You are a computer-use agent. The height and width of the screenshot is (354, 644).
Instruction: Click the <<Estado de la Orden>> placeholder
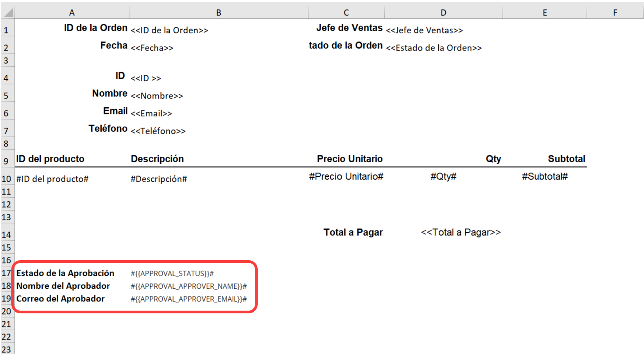(x=434, y=48)
